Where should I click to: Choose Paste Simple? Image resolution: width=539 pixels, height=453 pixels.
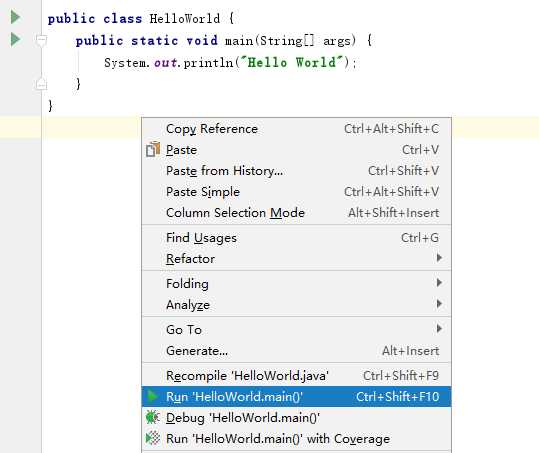pyautogui.click(x=296, y=192)
